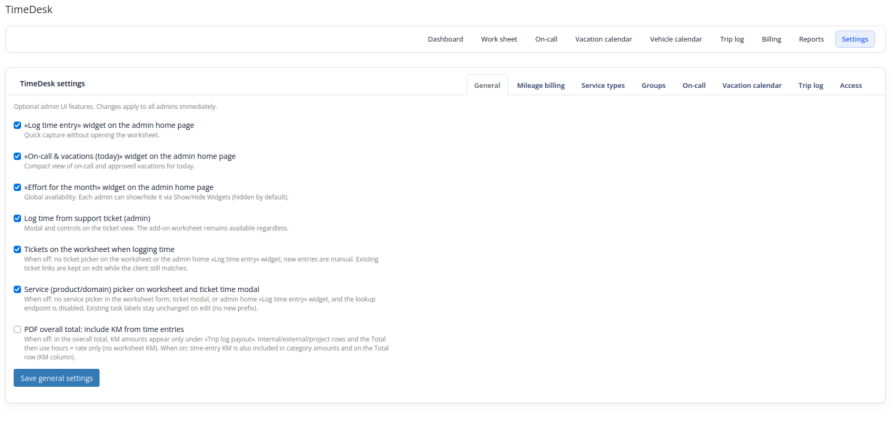
Task: Uncheck «Log time entry» widget checkbox
Action: (x=17, y=125)
